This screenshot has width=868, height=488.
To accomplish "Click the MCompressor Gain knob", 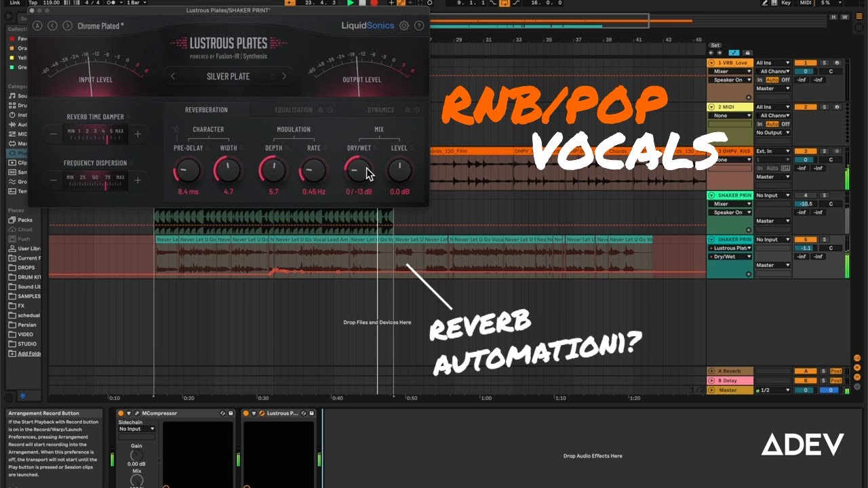I will (137, 455).
